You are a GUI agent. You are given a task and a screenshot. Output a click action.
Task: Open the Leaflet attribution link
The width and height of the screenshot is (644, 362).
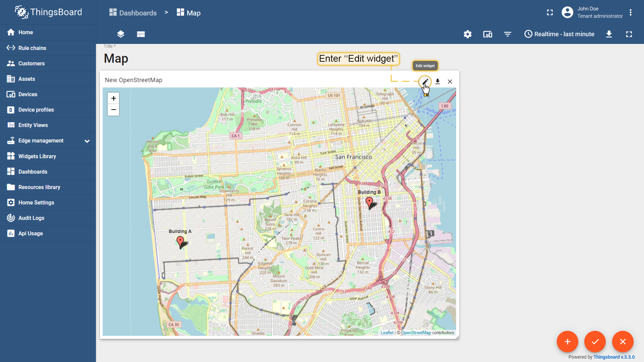point(387,333)
